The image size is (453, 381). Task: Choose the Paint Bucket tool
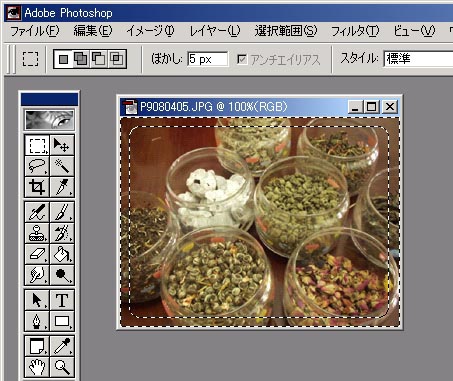[x=62, y=254]
